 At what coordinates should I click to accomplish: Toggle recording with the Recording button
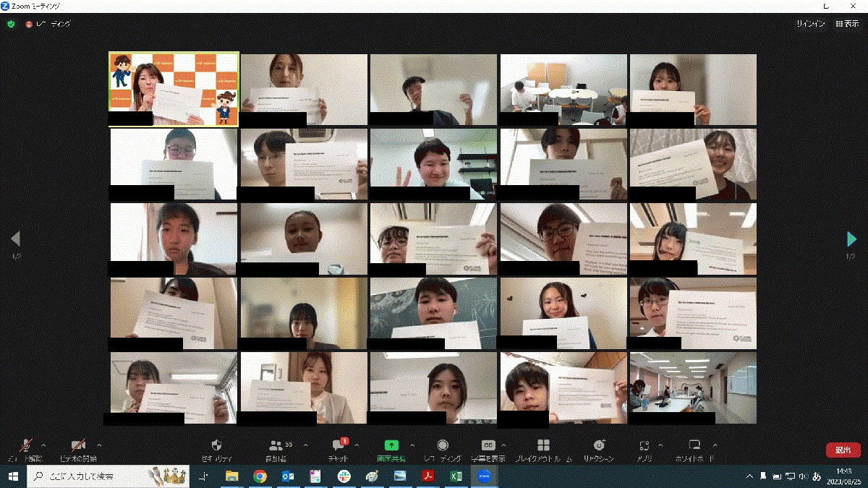tap(443, 446)
